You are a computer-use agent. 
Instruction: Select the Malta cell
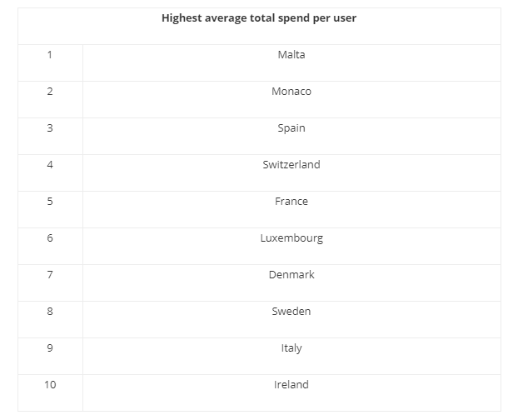pyautogui.click(x=291, y=55)
